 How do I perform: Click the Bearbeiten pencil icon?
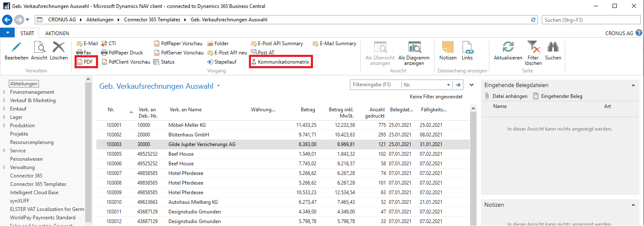[16, 47]
